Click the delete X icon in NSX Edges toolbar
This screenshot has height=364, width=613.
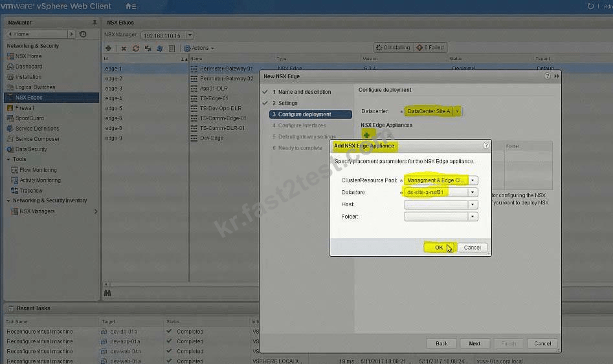(x=124, y=48)
